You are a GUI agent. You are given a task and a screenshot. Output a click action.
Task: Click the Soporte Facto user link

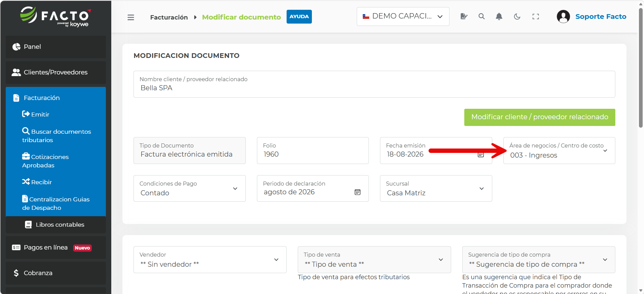[x=601, y=17]
